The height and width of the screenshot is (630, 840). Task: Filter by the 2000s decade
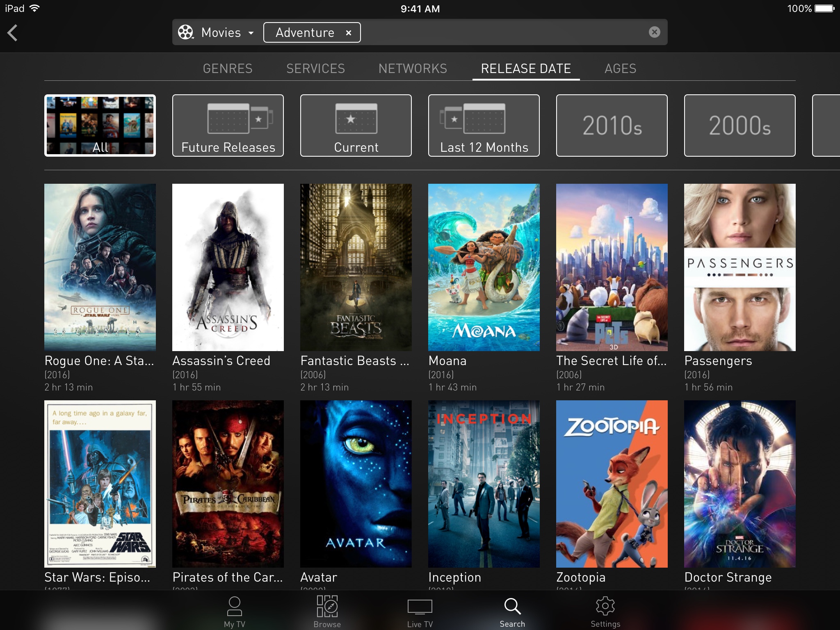click(x=740, y=126)
